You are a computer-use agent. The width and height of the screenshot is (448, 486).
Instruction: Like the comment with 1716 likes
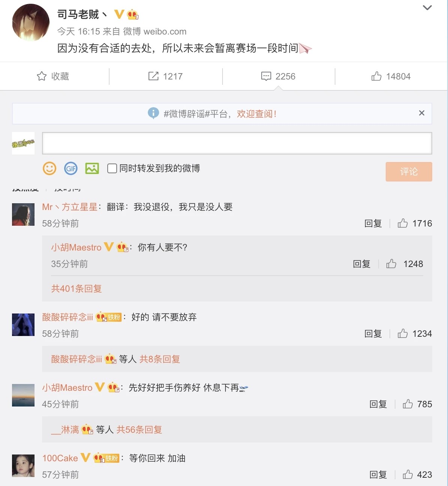(403, 223)
